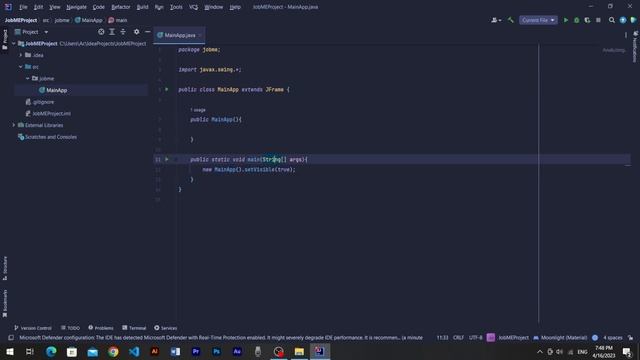Click MainApp breadcrumb in navigation bar
640x360 pixels.
coord(89,20)
